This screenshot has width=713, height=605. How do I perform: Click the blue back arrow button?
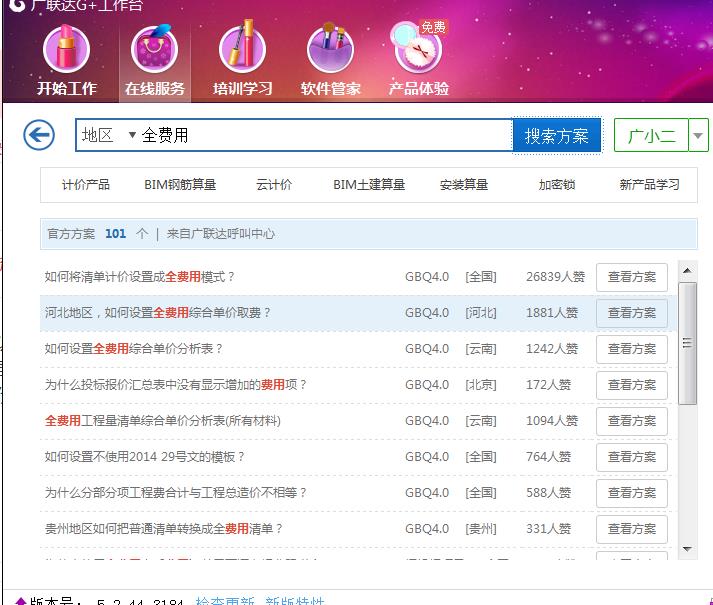[x=39, y=135]
